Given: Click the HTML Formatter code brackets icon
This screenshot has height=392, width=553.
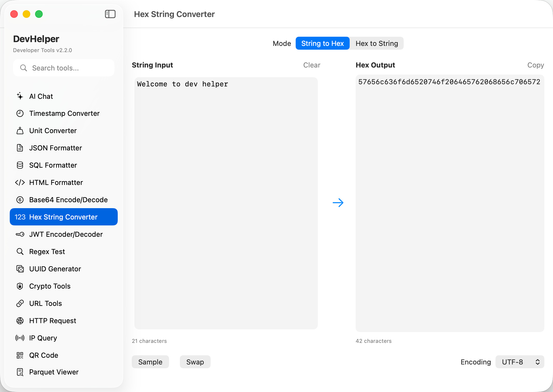Looking at the screenshot, I should (x=20, y=183).
